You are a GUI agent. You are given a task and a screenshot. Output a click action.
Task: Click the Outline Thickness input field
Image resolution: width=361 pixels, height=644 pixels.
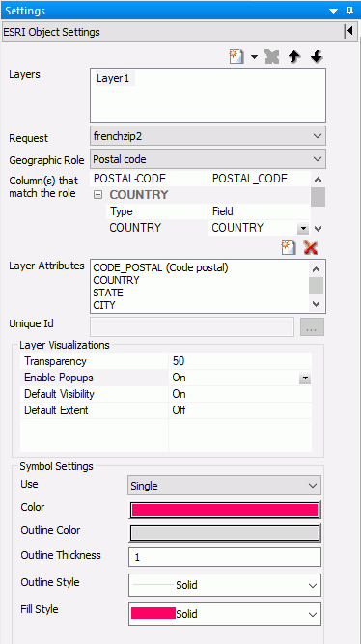[x=225, y=557]
